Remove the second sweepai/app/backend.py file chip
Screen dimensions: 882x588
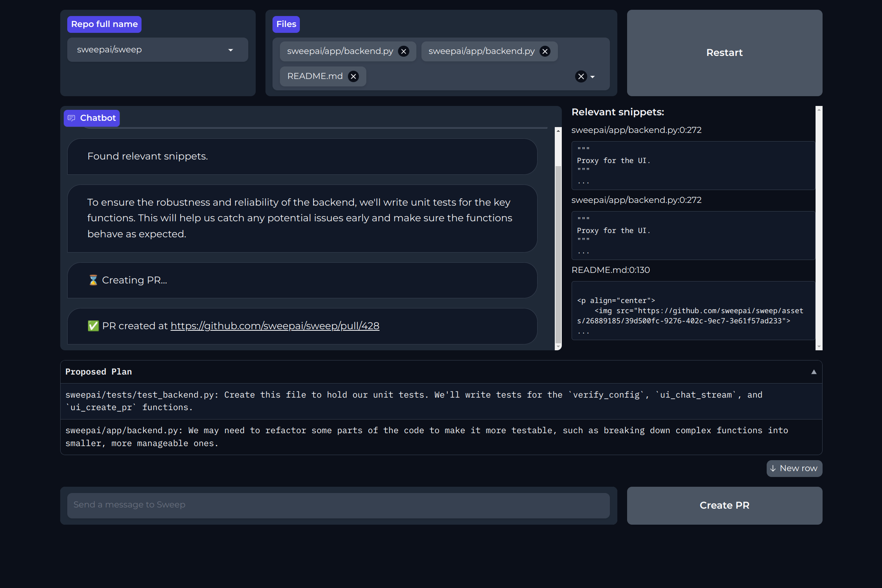tap(545, 51)
